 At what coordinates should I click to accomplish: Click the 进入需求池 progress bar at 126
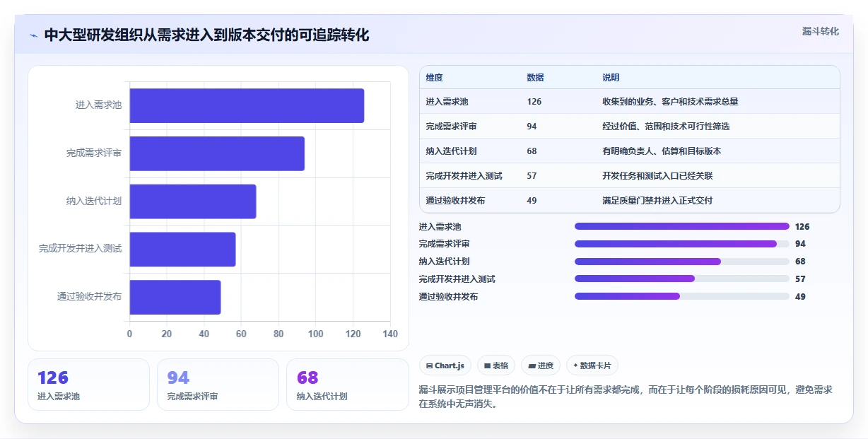point(682,226)
